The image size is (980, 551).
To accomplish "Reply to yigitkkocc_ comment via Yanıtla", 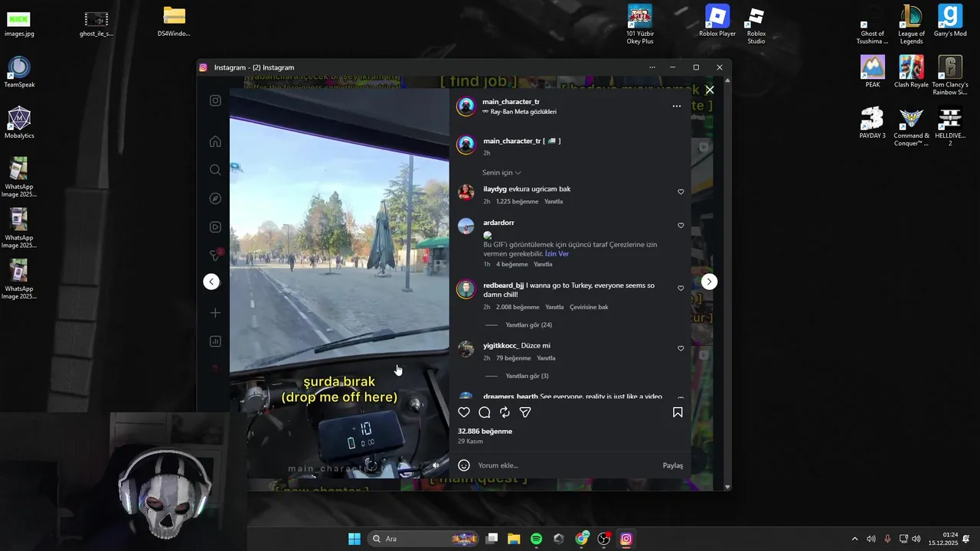I will pyautogui.click(x=546, y=358).
